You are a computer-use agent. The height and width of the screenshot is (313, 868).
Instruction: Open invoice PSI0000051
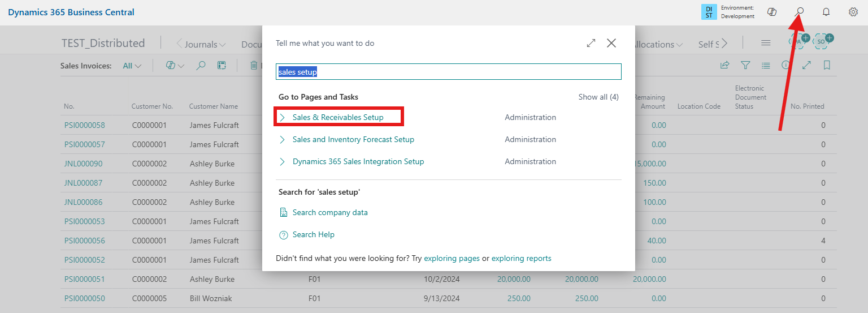click(85, 279)
